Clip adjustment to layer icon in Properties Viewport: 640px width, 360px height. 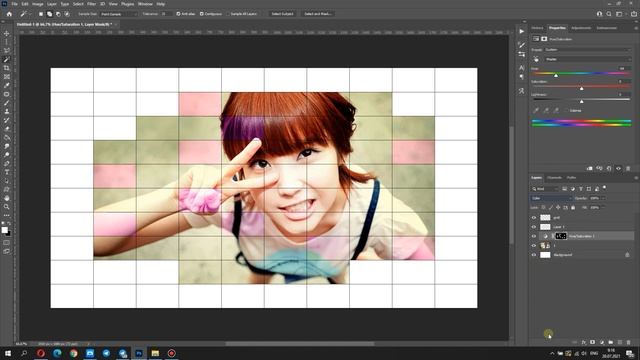point(589,168)
